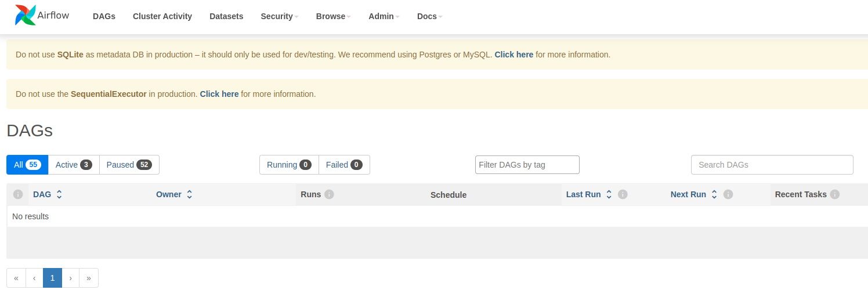Open the SQLite warning's Click here link
The width and height of the screenshot is (868, 297).
(x=513, y=55)
